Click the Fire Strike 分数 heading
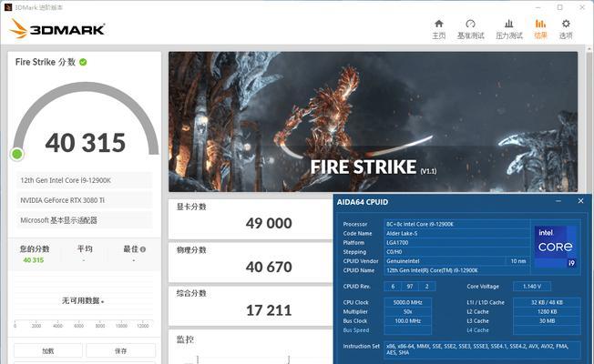The height and width of the screenshot is (364, 594). pyautogui.click(x=46, y=62)
